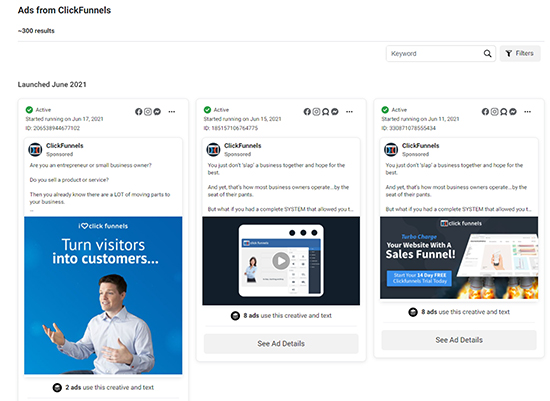550x401 pixels.
Task: Click 'Turn visitors into customers' ad image
Action: [x=103, y=295]
